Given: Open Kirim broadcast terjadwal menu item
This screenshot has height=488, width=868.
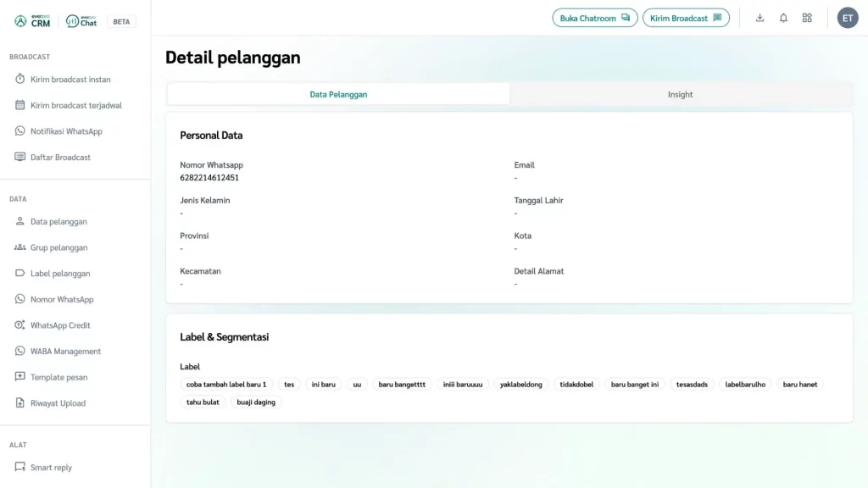Looking at the screenshot, I should click(x=75, y=106).
